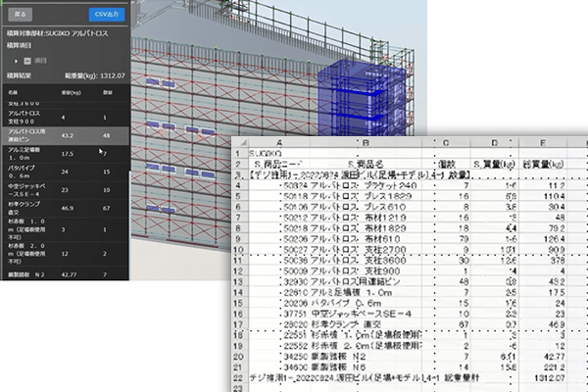The height and width of the screenshot is (392, 588).
Task: Click cell with 支柱3600 product name
Action: (366, 261)
